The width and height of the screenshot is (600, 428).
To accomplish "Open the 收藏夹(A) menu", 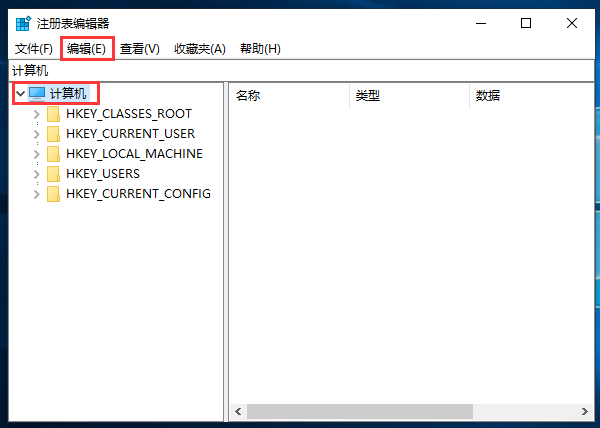I will coord(200,49).
